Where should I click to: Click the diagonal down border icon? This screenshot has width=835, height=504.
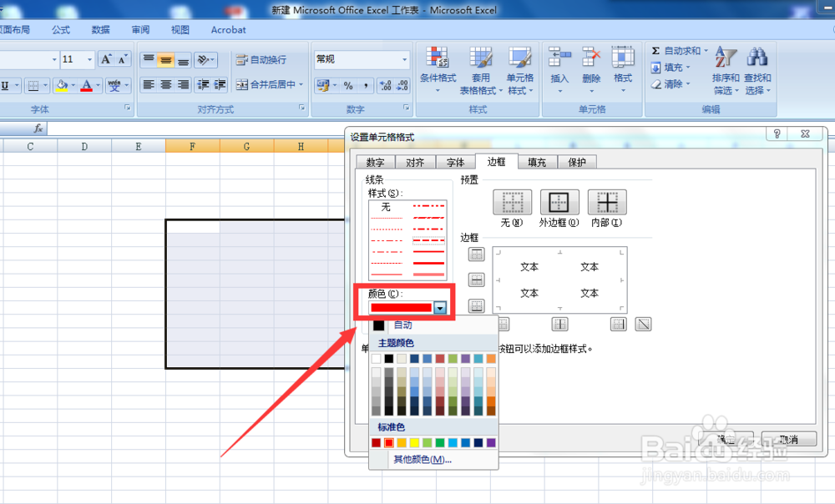coord(643,324)
